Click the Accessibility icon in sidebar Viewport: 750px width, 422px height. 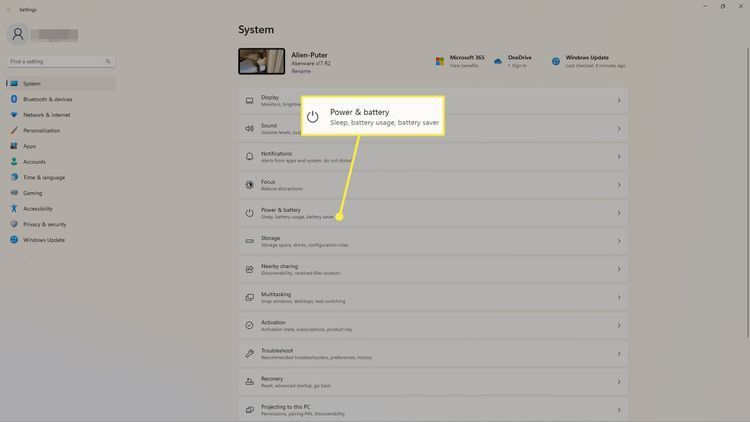click(14, 208)
